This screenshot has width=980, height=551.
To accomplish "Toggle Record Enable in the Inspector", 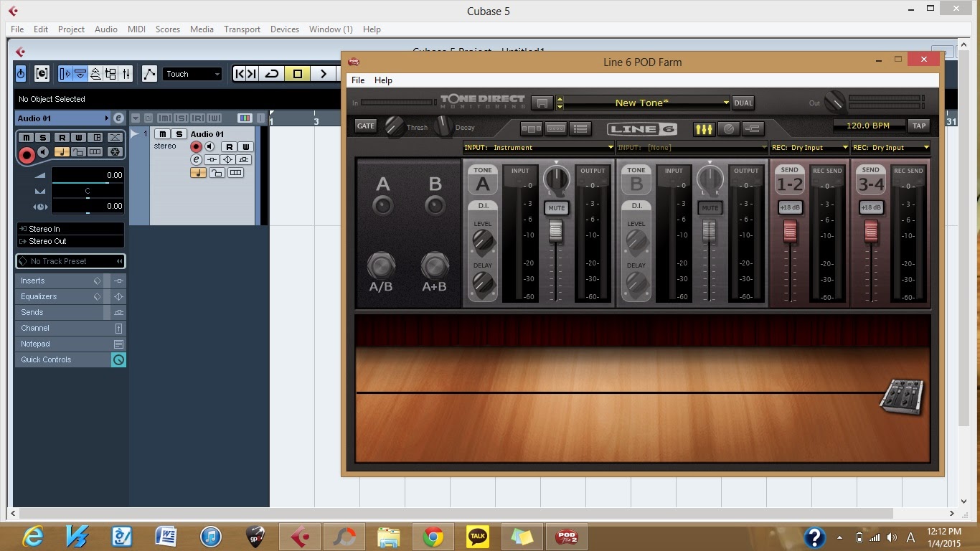I will click(27, 154).
